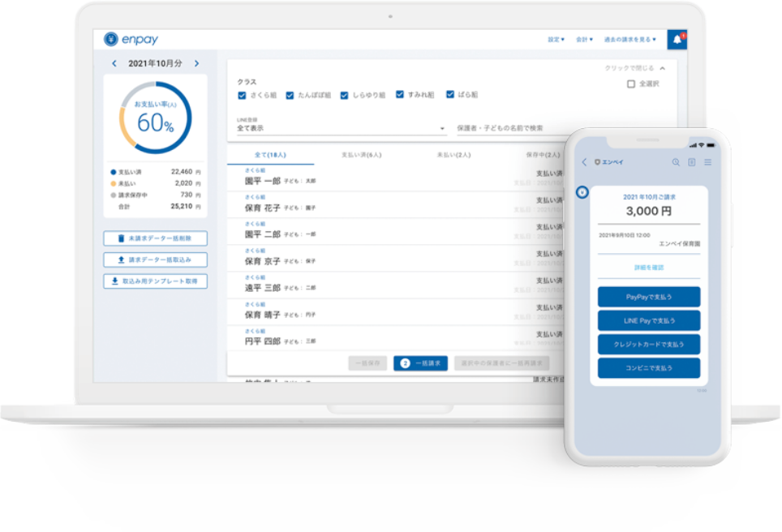
Task: Open the hamburger menu on phone
Action: [x=707, y=162]
